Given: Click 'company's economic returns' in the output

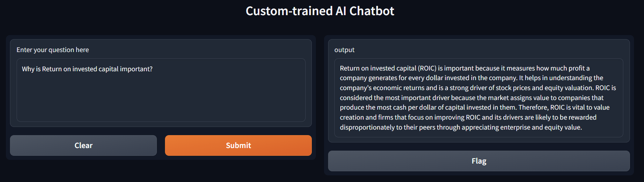Looking at the screenshot, I should [x=382, y=88].
